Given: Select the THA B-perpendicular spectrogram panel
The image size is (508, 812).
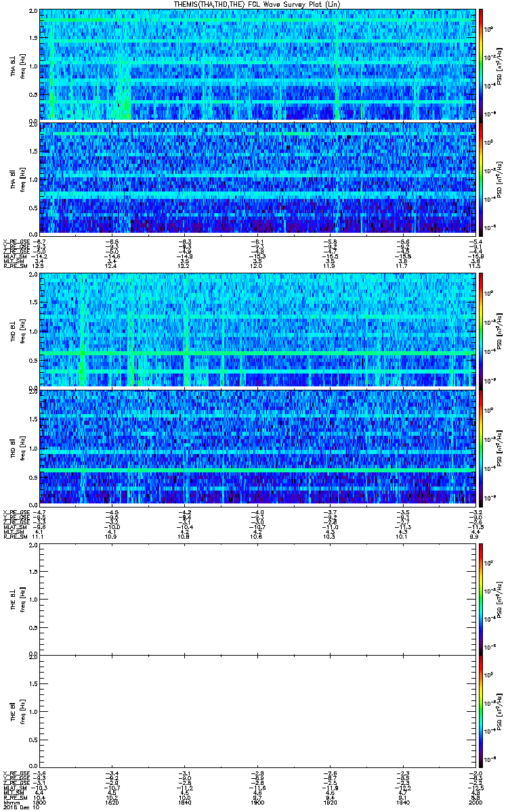Looking at the screenshot, I should 258,64.
